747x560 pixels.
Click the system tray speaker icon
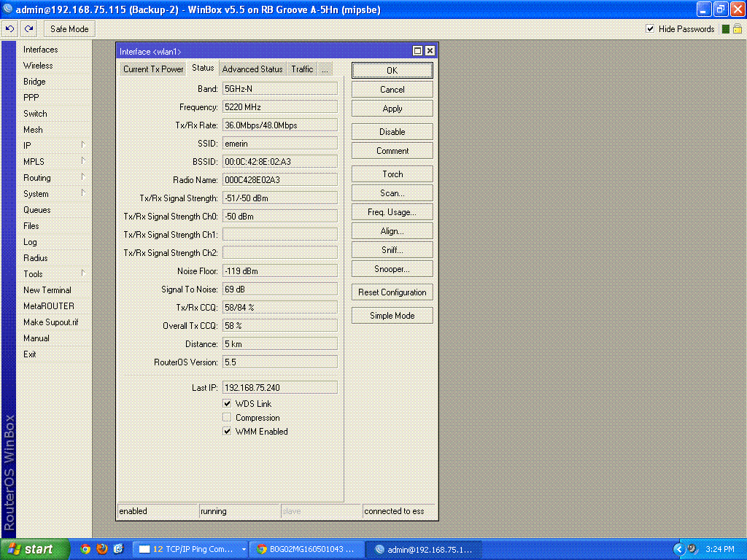click(692, 549)
